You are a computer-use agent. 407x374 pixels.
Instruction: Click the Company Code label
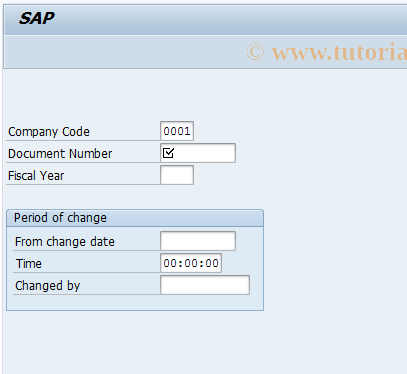(x=49, y=132)
